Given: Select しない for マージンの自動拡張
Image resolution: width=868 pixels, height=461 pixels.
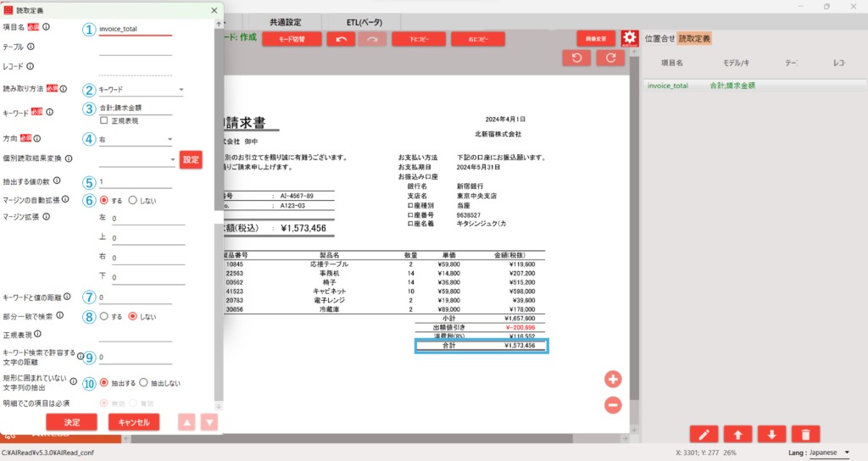Looking at the screenshot, I should coord(132,201).
